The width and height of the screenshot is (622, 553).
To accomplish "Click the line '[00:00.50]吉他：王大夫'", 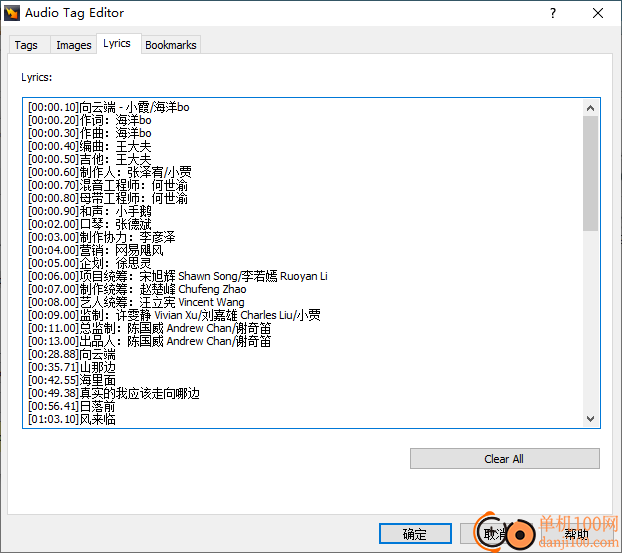I will click(90, 159).
